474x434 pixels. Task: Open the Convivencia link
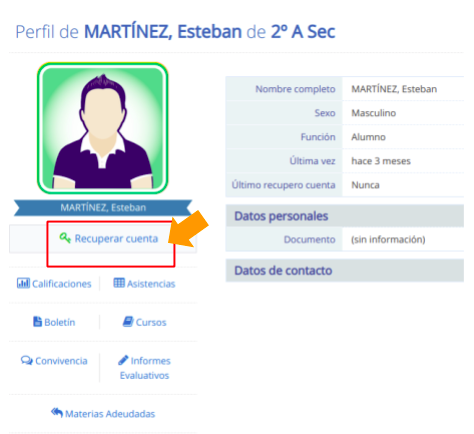point(61,361)
